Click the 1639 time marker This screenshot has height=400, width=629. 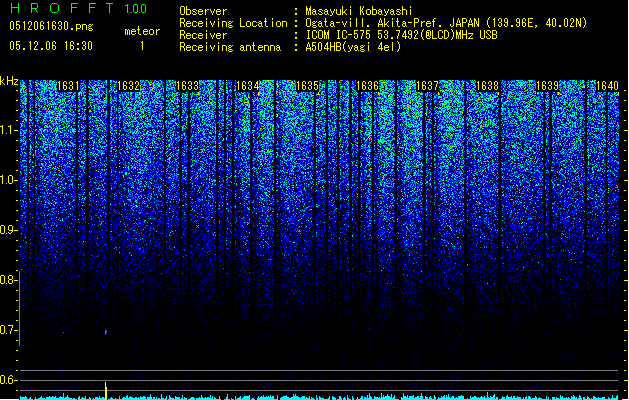[x=547, y=86]
